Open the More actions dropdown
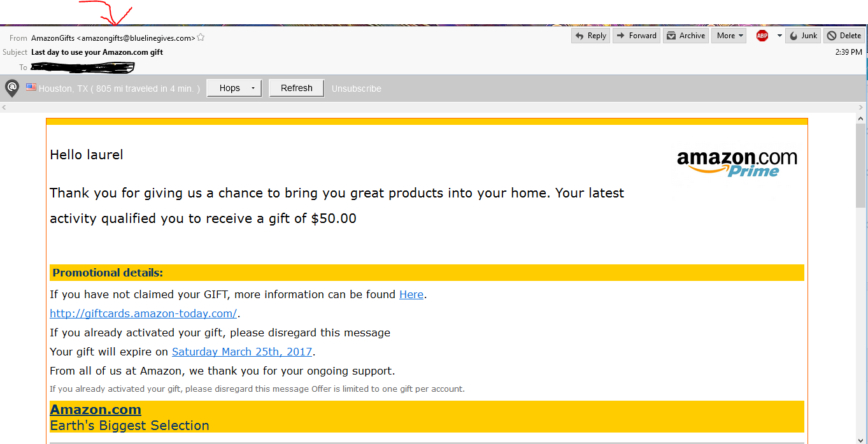Viewport: 868px width, 444px height. (729, 36)
